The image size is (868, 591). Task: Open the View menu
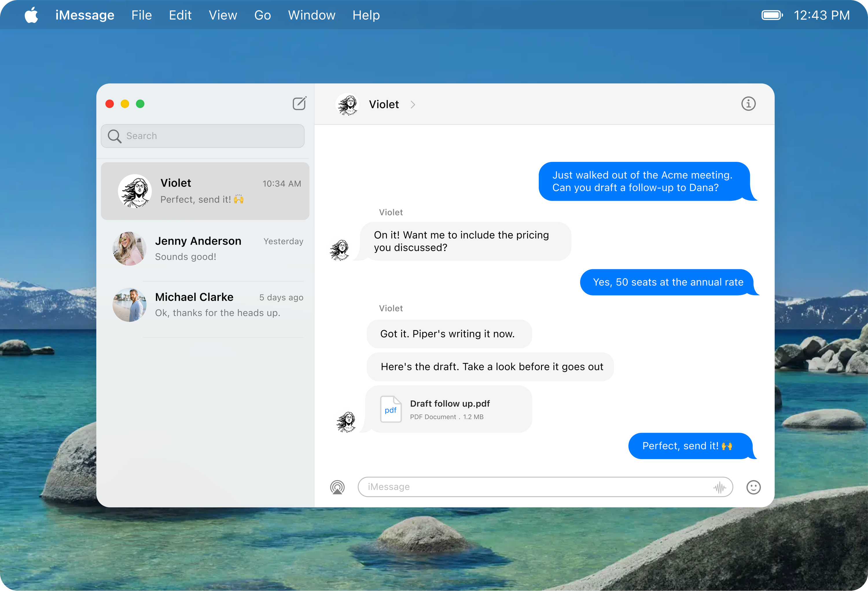pos(222,15)
